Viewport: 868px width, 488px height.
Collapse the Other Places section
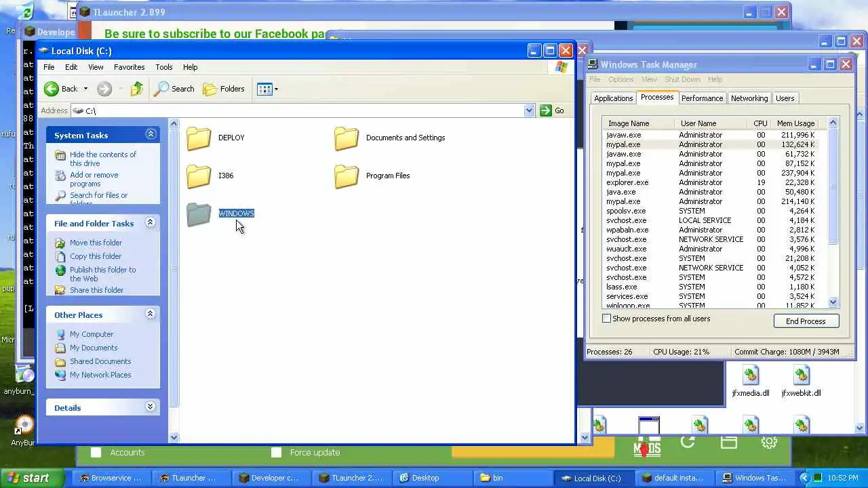[x=151, y=314]
